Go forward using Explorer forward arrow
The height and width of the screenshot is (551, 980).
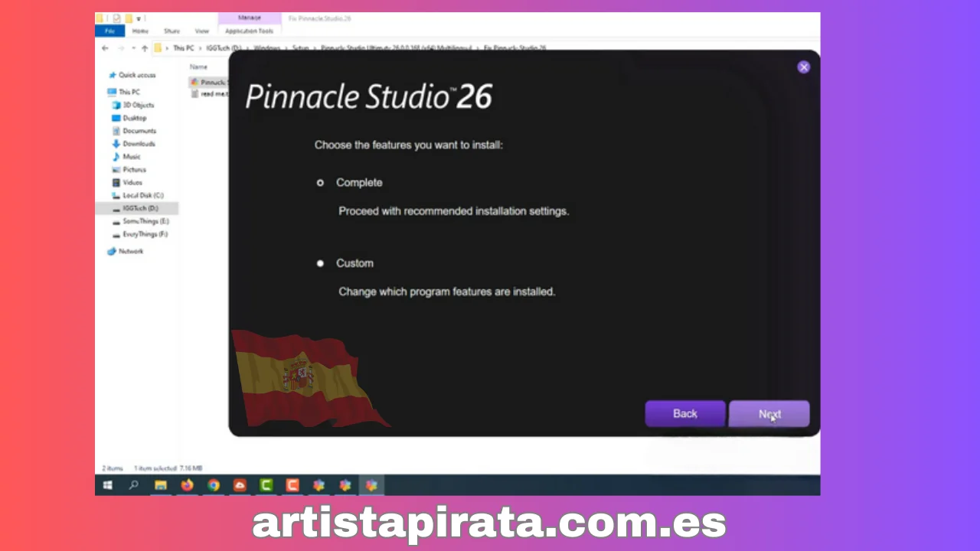(x=120, y=47)
